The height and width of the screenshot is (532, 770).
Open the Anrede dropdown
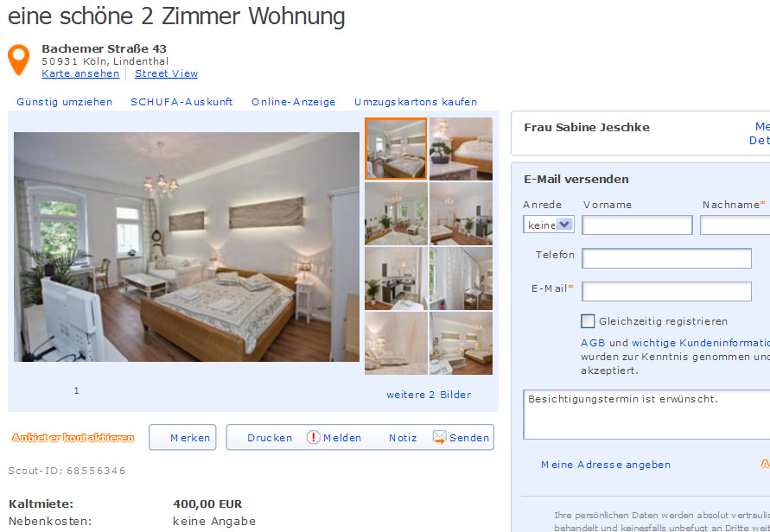(549, 225)
